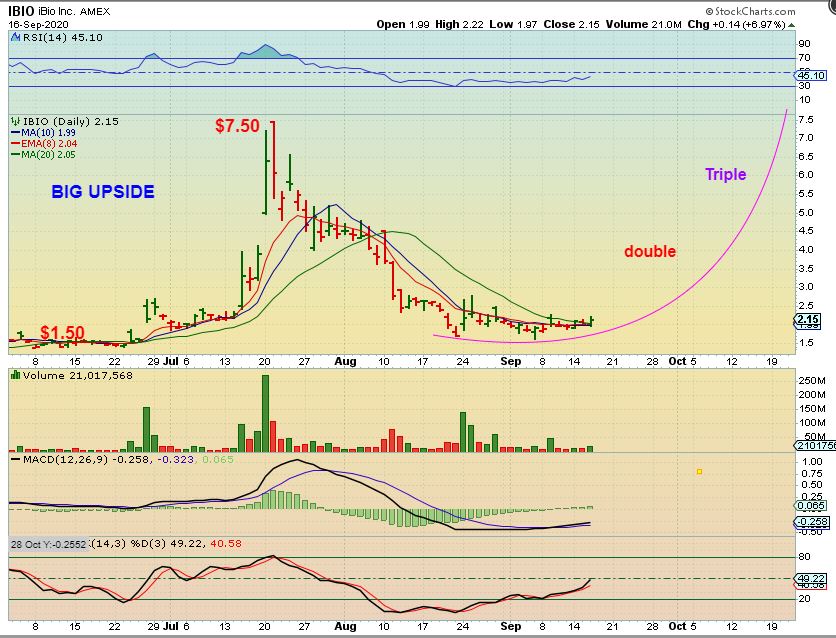Click the Triple annotation label
The width and height of the screenshot is (836, 638).
(x=725, y=174)
